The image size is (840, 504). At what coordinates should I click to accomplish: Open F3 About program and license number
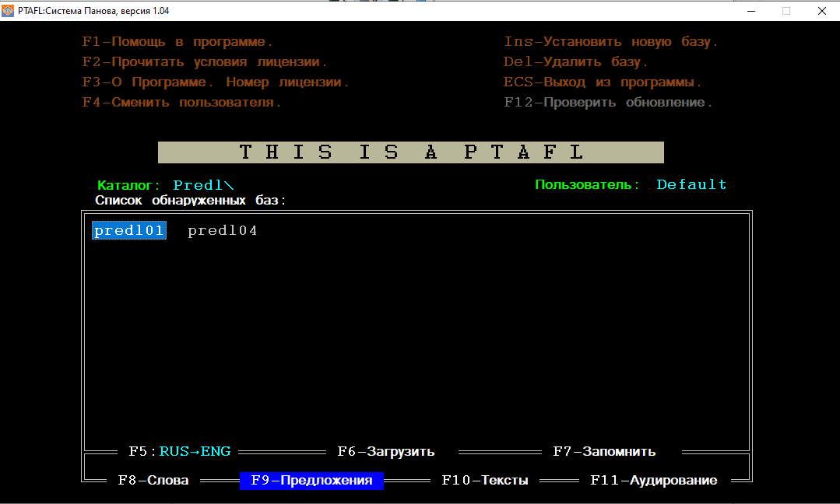(x=216, y=82)
